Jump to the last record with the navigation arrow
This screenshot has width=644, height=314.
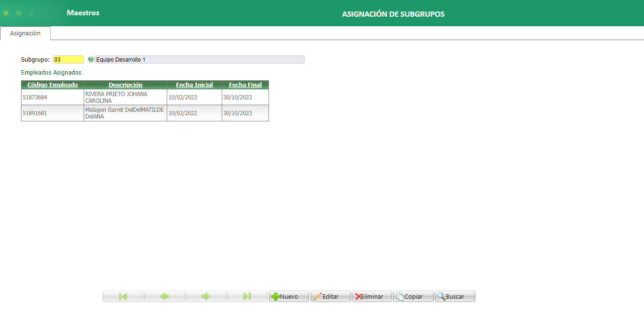pyautogui.click(x=247, y=296)
